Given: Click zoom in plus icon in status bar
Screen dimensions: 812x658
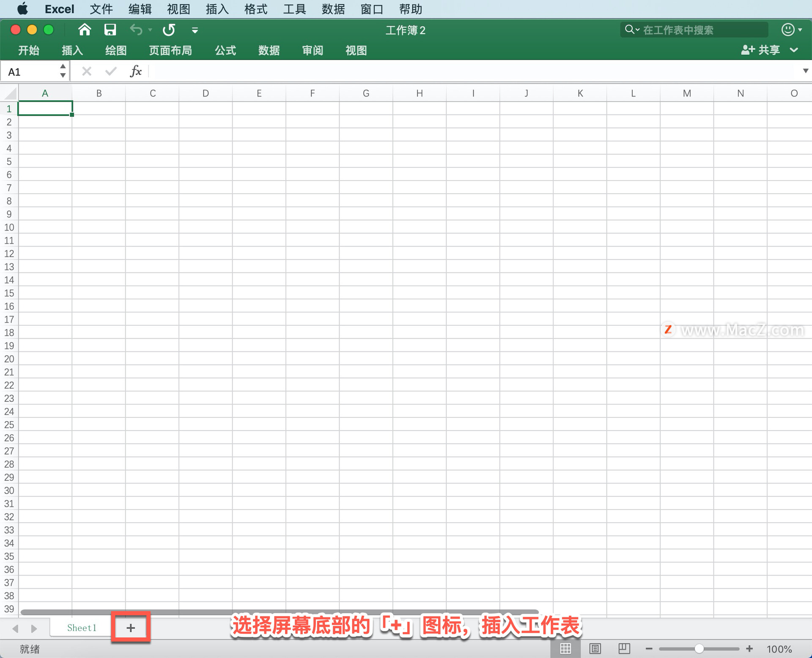Looking at the screenshot, I should [749, 649].
